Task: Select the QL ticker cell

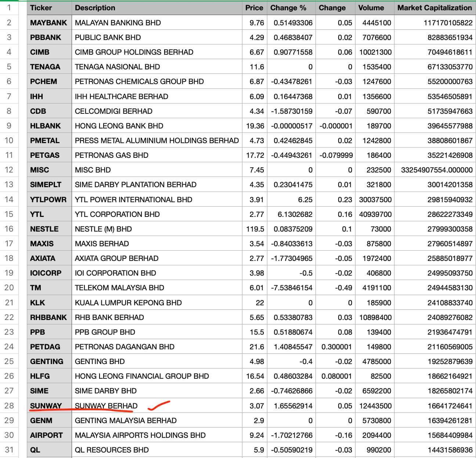Action: point(49,450)
